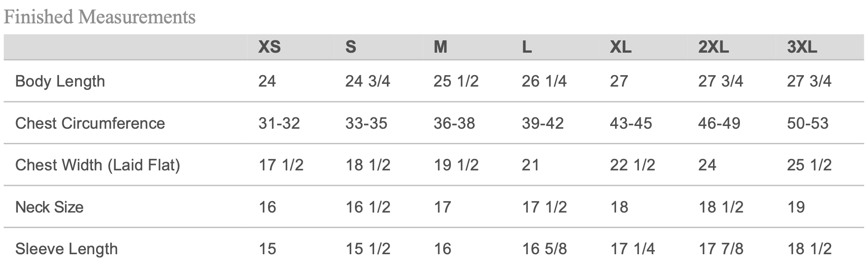868x262 pixels.
Task: Click the Finished Measurements heading
Action: [x=100, y=17]
